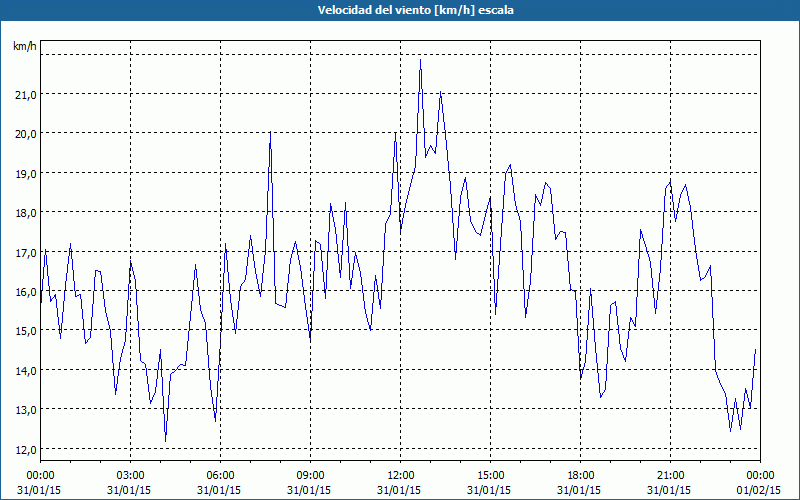800x500 pixels.
Task: Click the 01/02/15 date label
Action: point(759,490)
